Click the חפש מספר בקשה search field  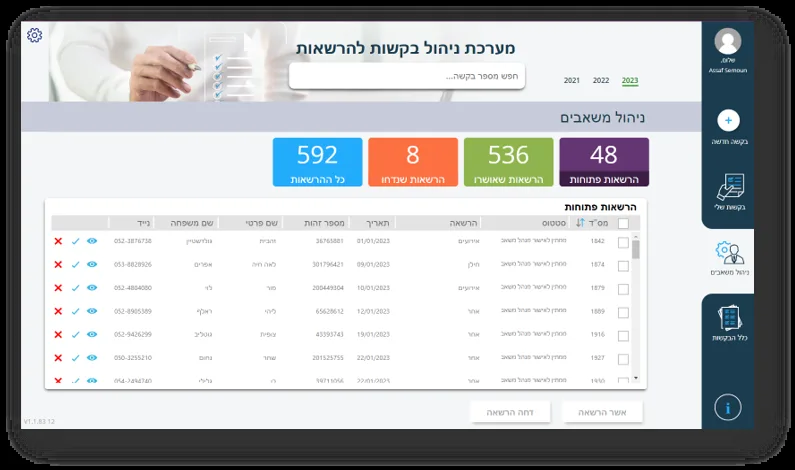point(407,76)
